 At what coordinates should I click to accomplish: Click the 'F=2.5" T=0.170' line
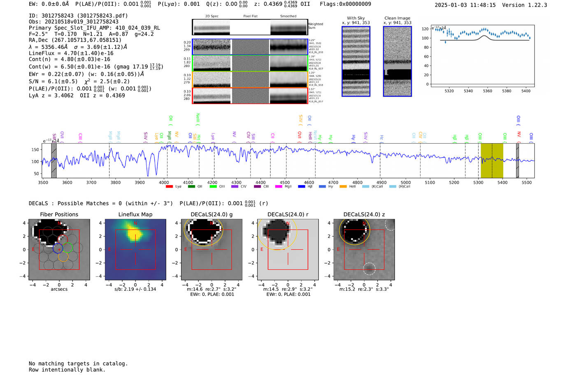(91, 34)
